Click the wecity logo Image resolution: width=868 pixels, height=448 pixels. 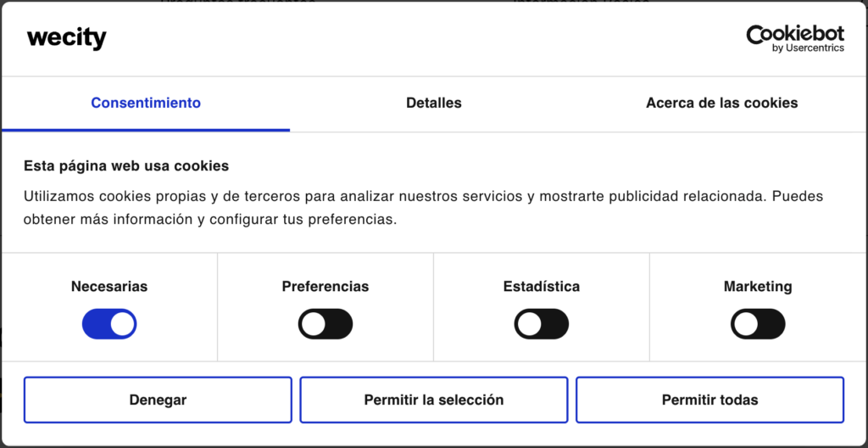tap(67, 38)
